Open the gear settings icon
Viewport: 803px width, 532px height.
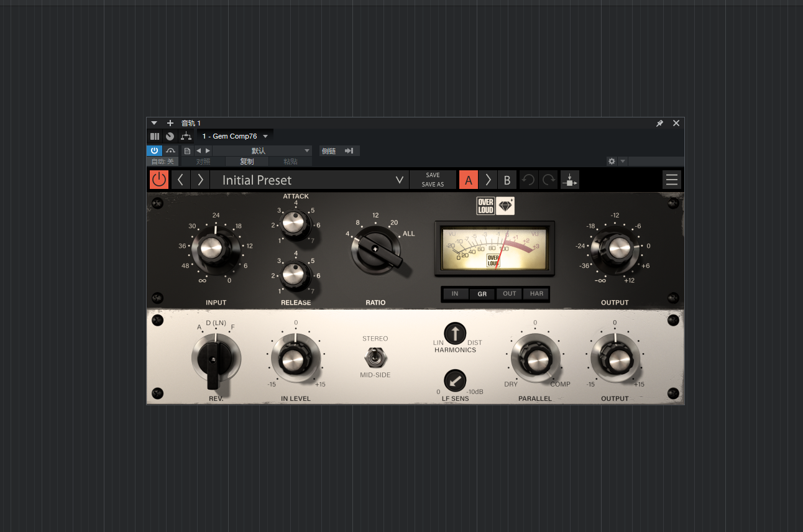point(612,161)
